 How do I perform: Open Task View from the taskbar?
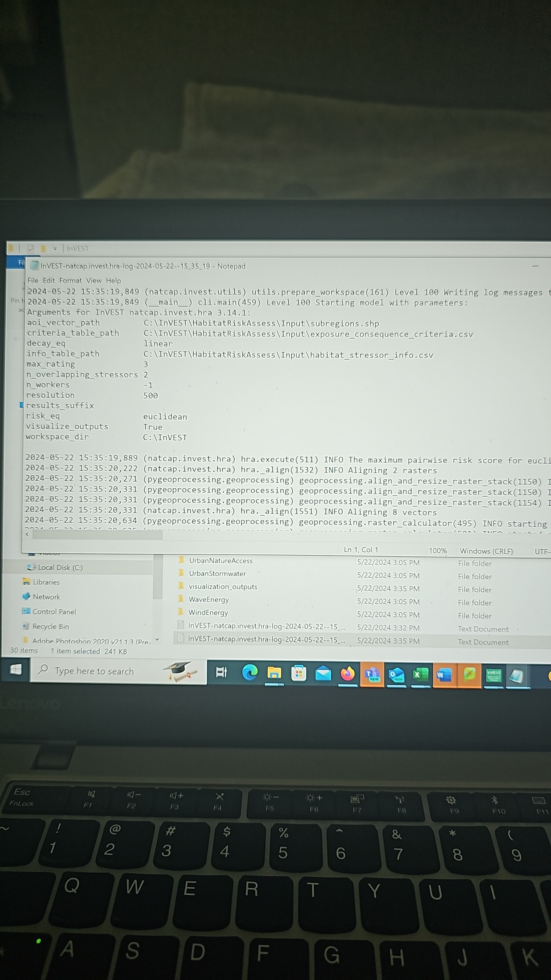(x=221, y=672)
